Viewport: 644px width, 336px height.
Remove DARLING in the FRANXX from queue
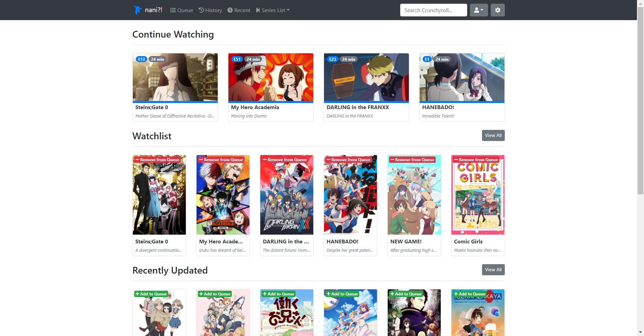[285, 160]
